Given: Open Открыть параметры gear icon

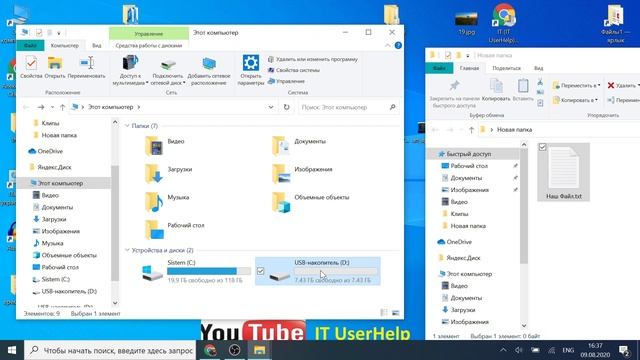Looking at the screenshot, I should pyautogui.click(x=251, y=63).
